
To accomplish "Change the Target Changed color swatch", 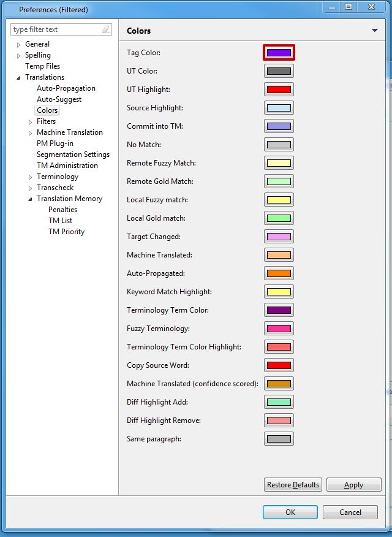I will click(x=279, y=236).
